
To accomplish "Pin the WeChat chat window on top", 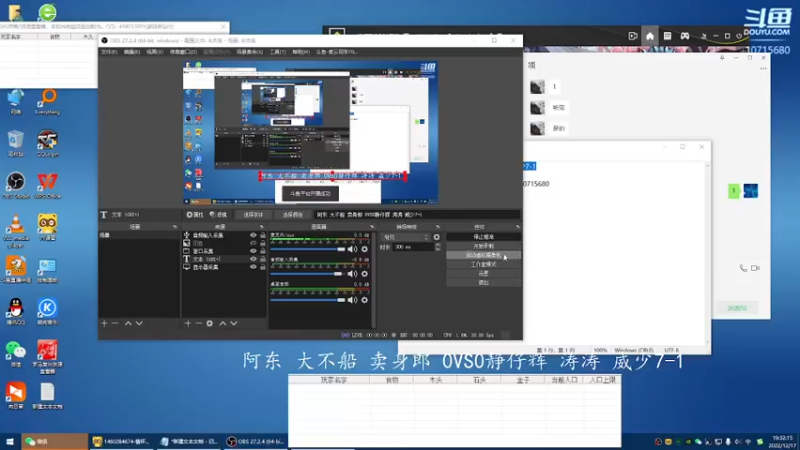I will [x=722, y=58].
